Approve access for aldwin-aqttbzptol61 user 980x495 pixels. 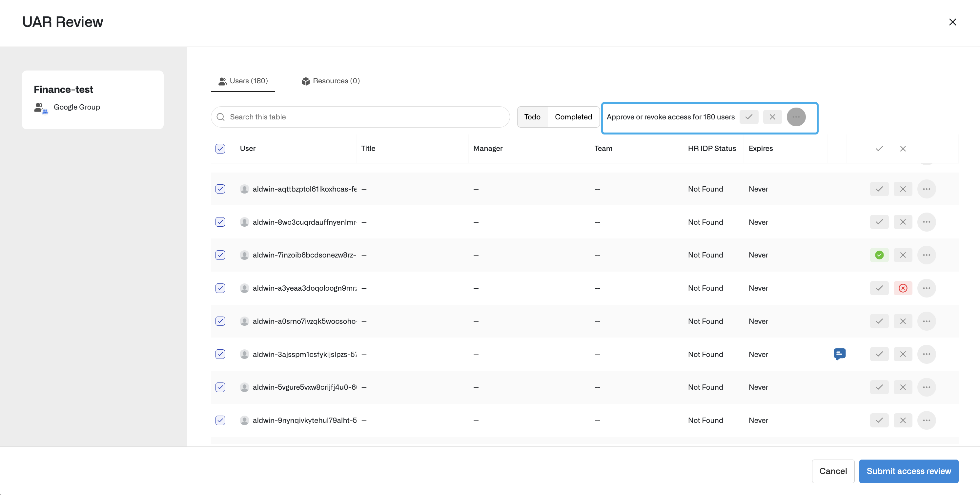[879, 189]
